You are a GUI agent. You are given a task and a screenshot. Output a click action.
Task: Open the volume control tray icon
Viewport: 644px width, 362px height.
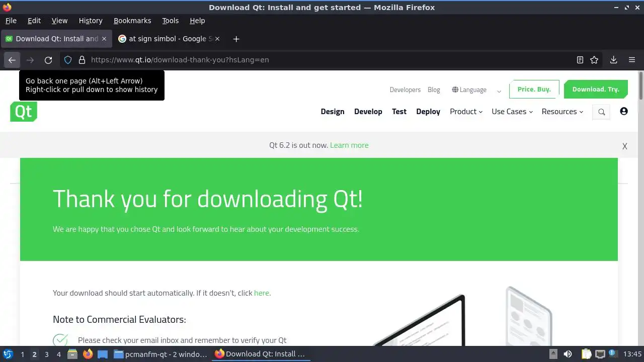click(x=568, y=354)
